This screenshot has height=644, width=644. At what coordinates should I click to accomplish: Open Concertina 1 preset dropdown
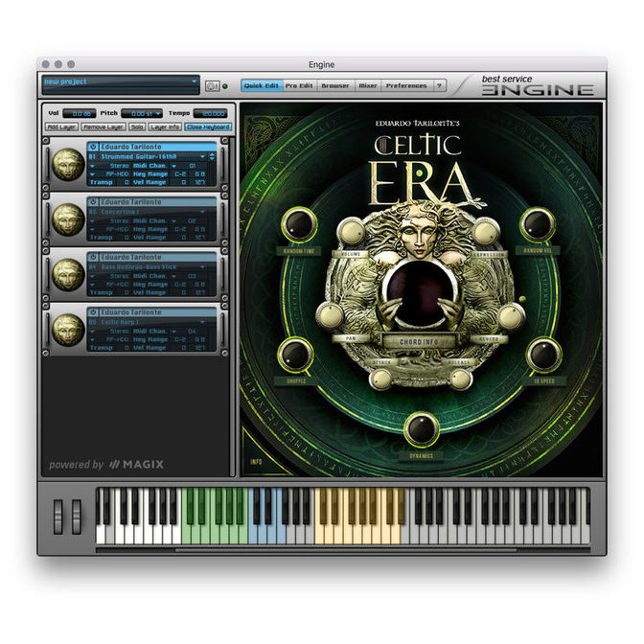(202, 212)
